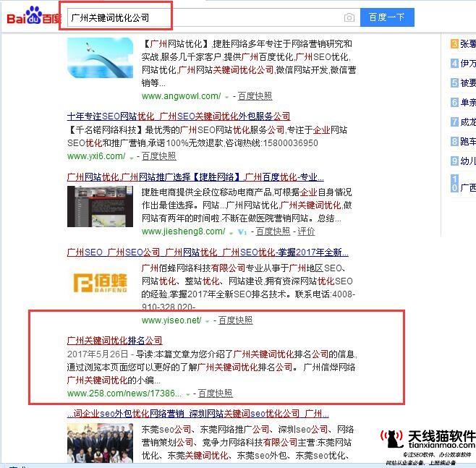Open the 词企业seo外包优化网络营销 result title
This screenshot has height=468, width=476.
(198, 414)
